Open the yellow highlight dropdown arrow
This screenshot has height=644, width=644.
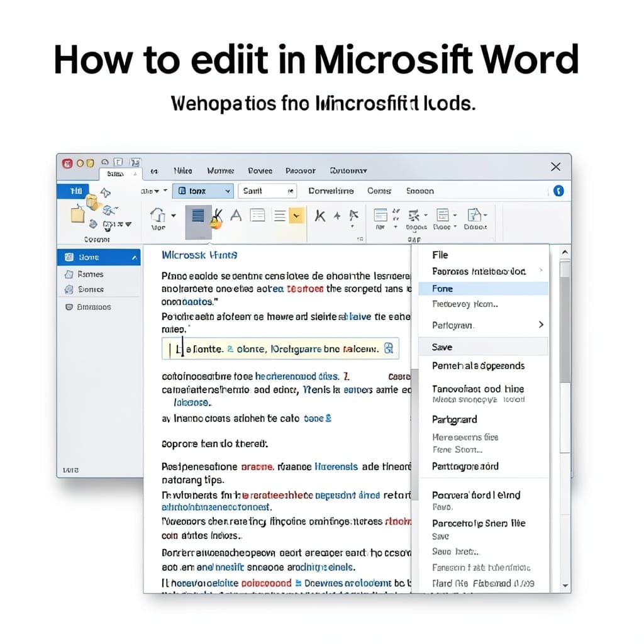click(x=297, y=216)
